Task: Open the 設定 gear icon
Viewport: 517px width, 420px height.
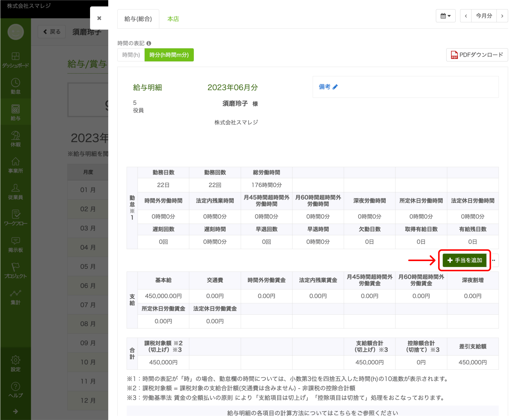Action: [15, 363]
